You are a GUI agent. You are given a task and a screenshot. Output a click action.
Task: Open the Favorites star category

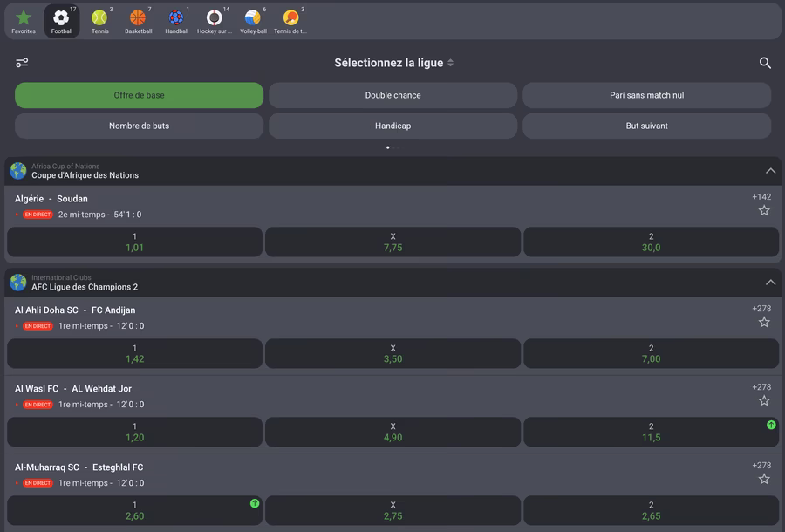pos(24,21)
